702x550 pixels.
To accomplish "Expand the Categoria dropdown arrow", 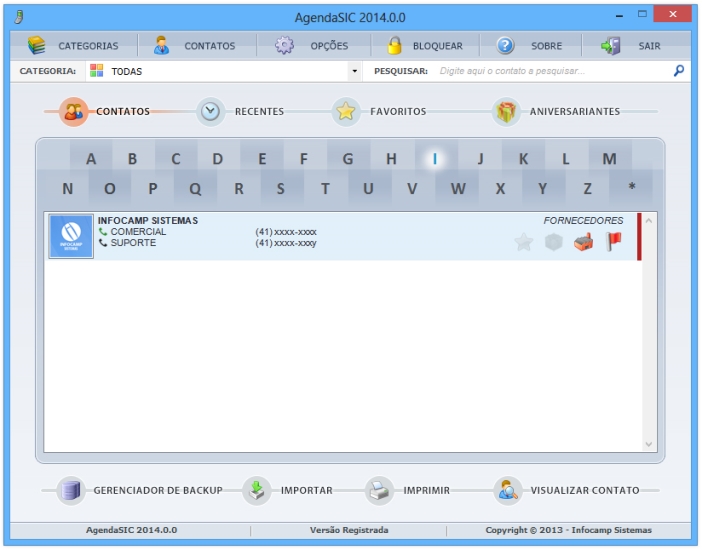I will coord(355,71).
